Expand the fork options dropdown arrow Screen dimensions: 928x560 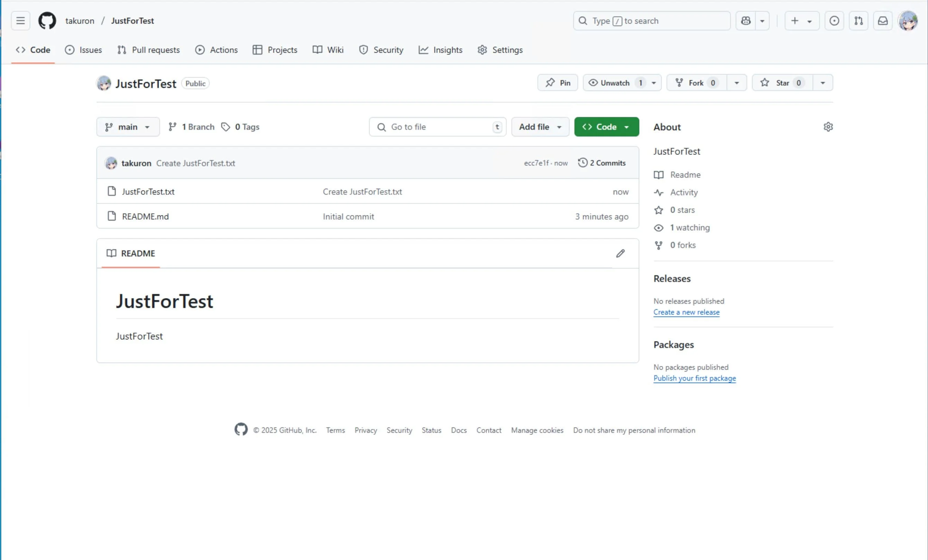[x=737, y=83]
